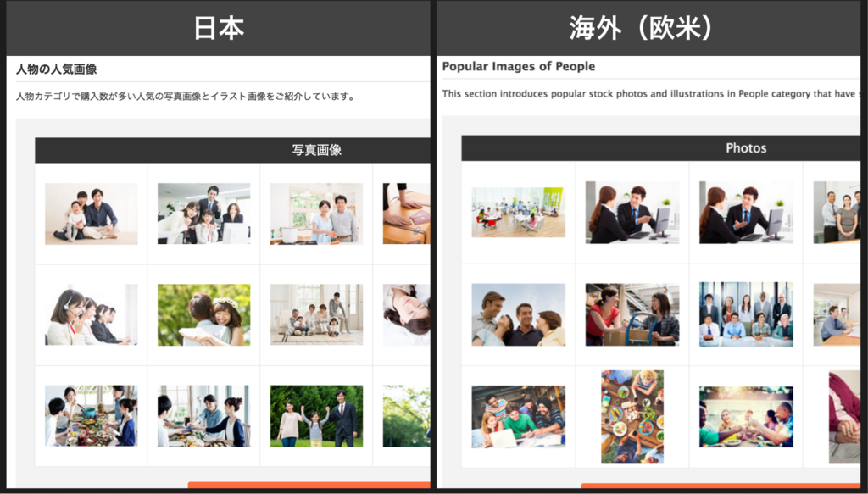
Task: Open the seated and standing business team portrait
Action: tap(746, 314)
